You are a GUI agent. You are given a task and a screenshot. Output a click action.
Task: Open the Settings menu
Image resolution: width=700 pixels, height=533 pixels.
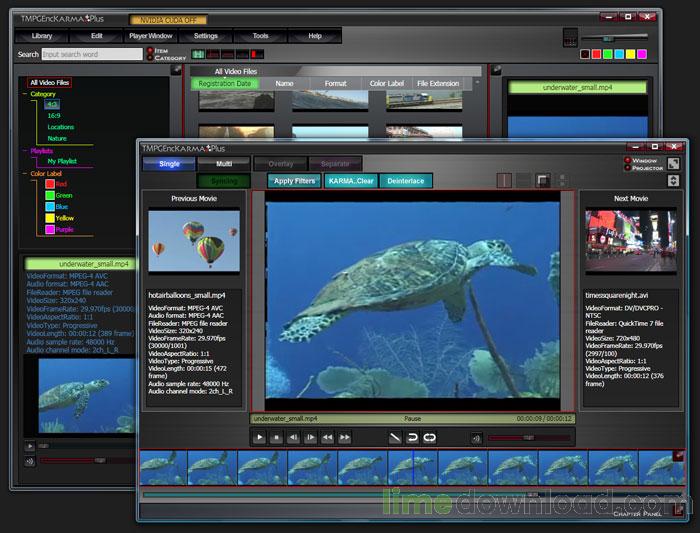point(205,36)
